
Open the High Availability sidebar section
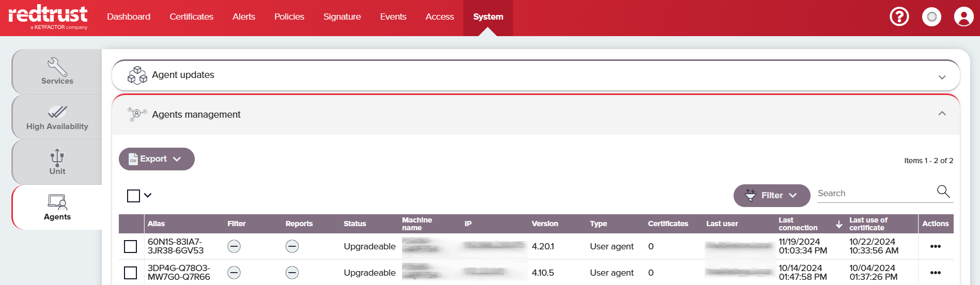pos(57,117)
